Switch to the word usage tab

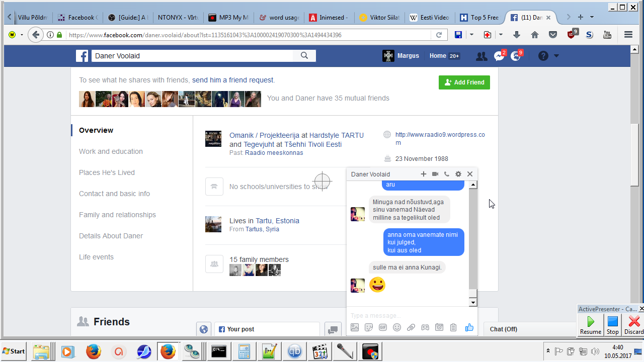pos(279,17)
